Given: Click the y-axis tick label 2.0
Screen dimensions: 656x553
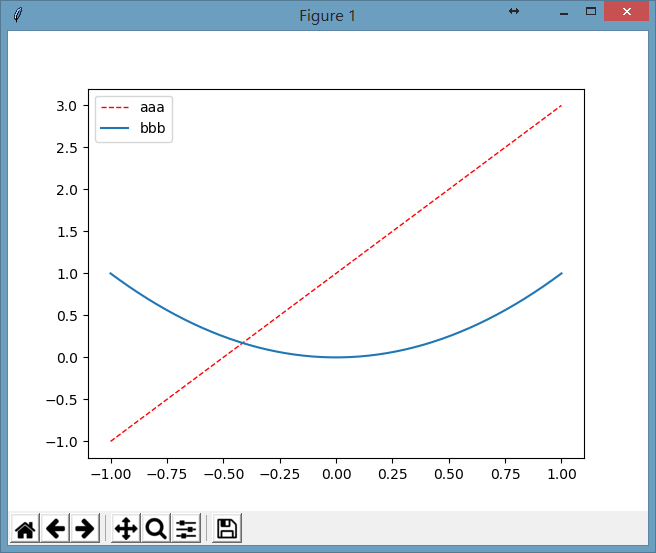Looking at the screenshot, I should tap(67, 190).
